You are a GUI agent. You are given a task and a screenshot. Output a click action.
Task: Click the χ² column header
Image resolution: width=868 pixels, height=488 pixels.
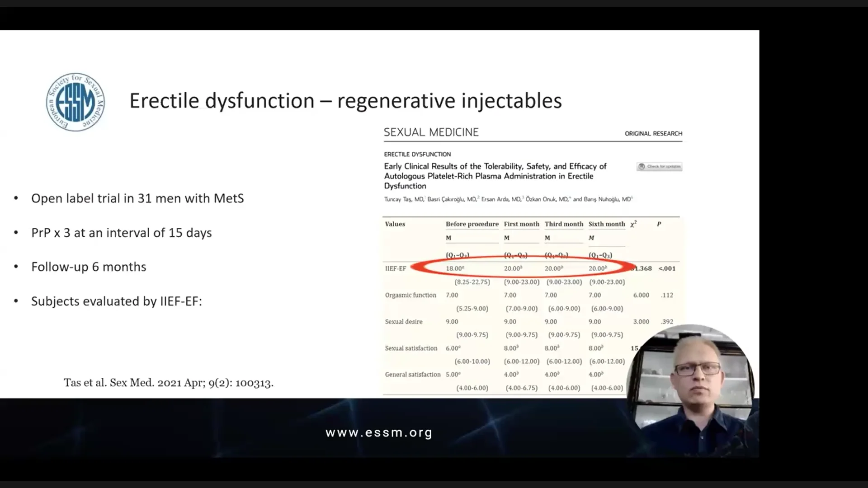(x=633, y=224)
